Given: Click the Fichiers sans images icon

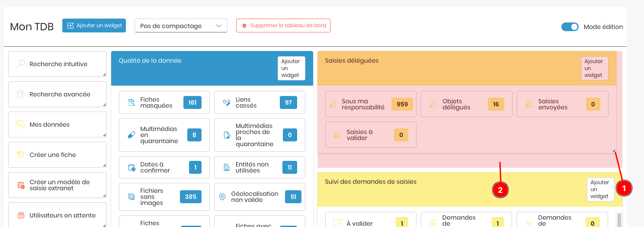Looking at the screenshot, I should 131,197.
